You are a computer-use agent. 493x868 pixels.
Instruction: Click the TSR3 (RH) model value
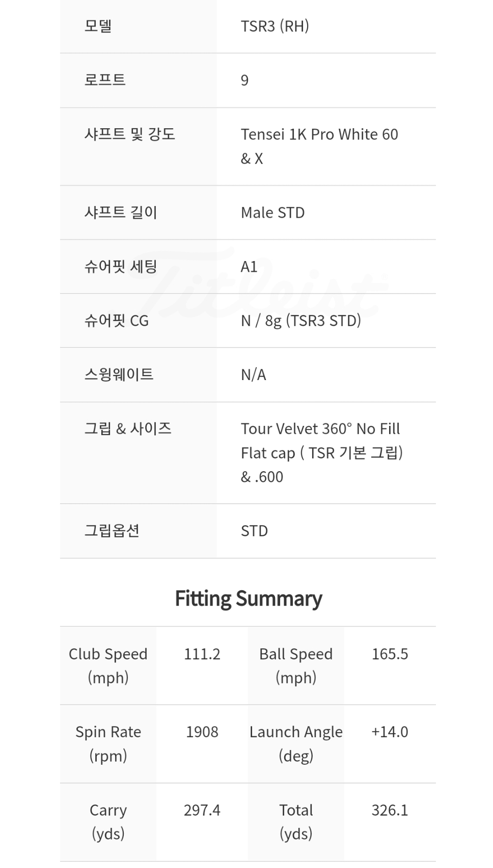275,26
